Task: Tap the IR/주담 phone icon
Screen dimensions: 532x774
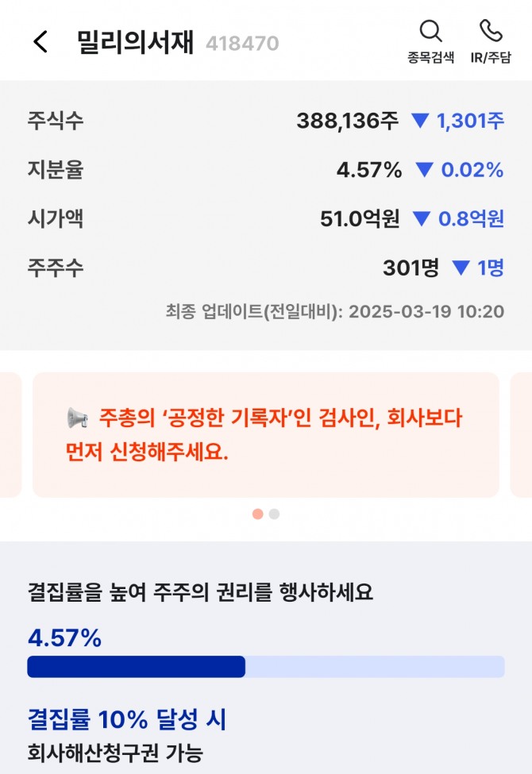Action: coord(491,32)
